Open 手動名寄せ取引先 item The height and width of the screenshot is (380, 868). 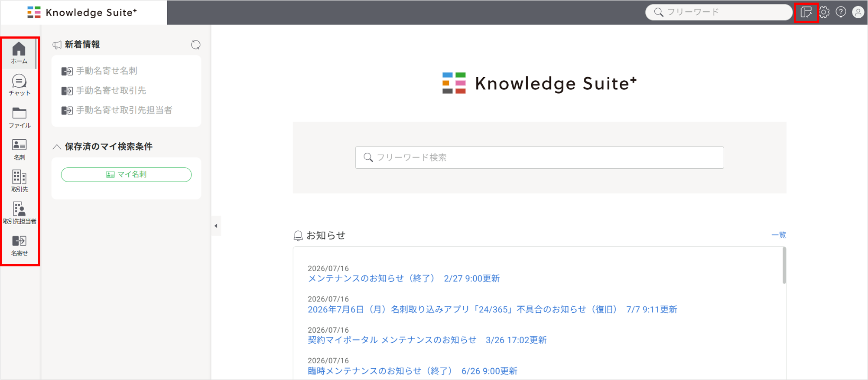(x=104, y=90)
